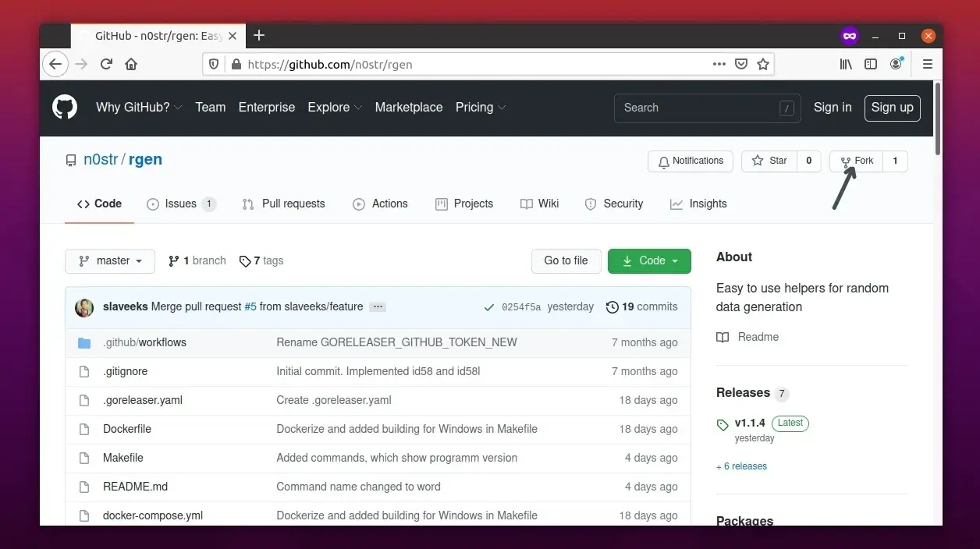980x549 pixels.
Task: Open Notifications for this repository
Action: pyautogui.click(x=690, y=161)
